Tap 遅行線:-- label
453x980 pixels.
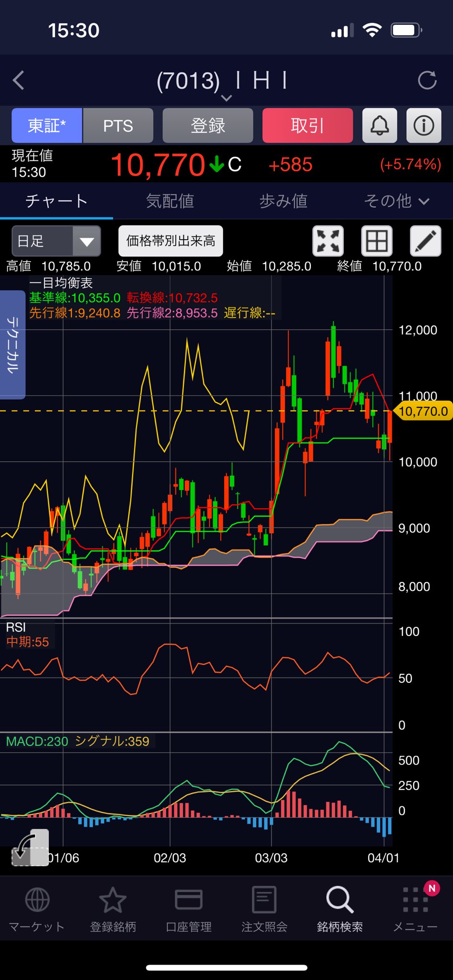tap(249, 312)
